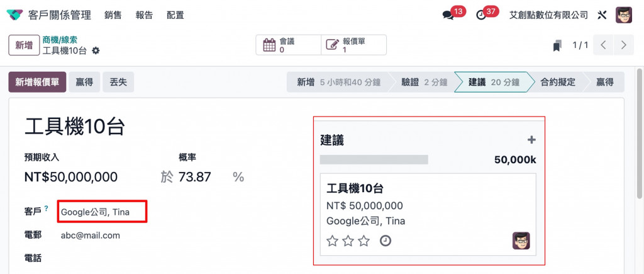Click the developer tools wrench icon
This screenshot has height=274, width=644.
pos(601,15)
